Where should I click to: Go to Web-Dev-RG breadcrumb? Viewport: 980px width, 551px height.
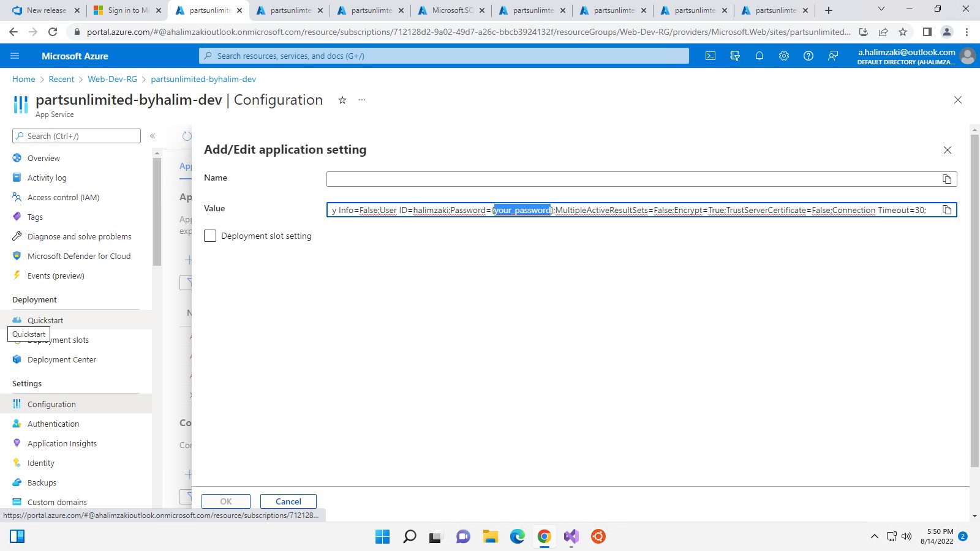point(112,79)
